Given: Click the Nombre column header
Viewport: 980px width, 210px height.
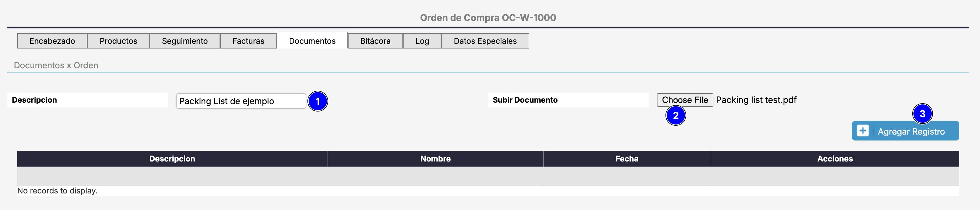Looking at the screenshot, I should tap(435, 159).
